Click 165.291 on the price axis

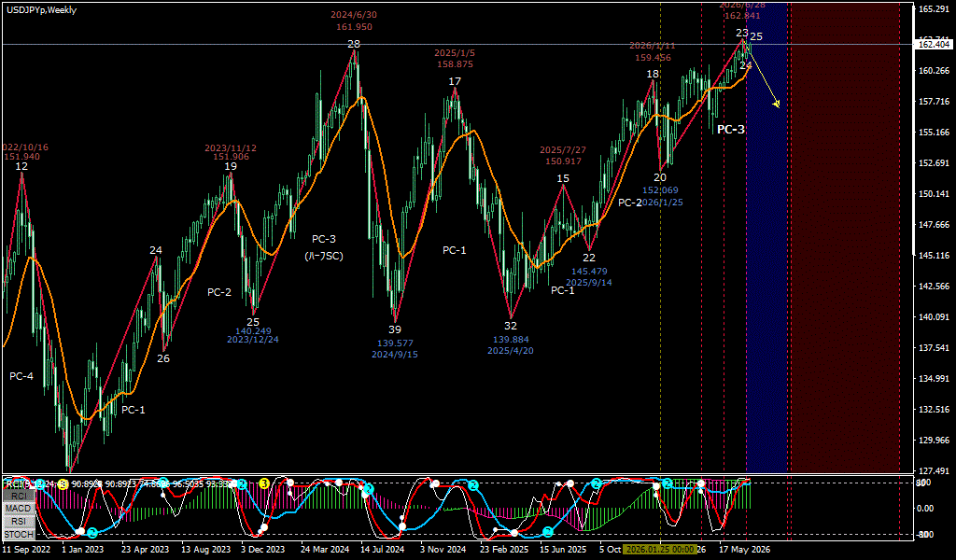click(x=933, y=8)
